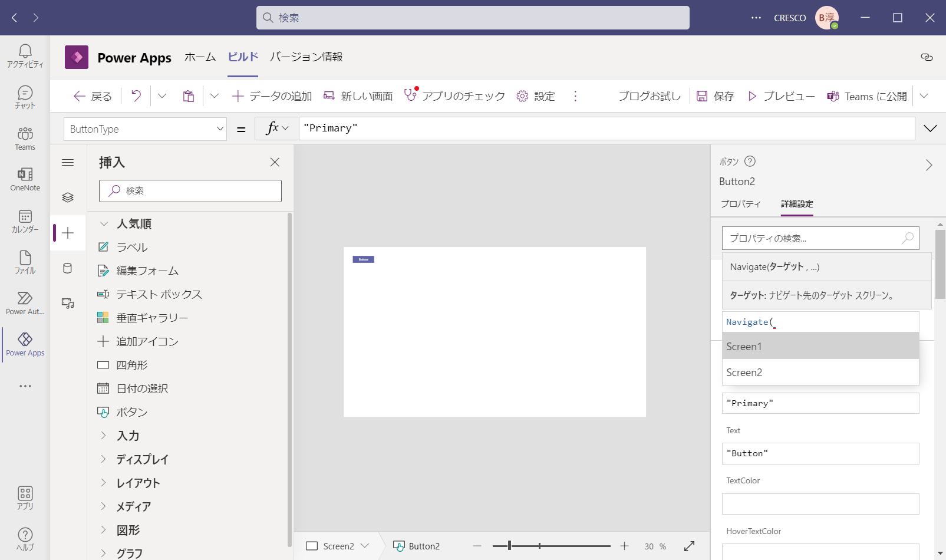Open the Apps store icon
The height and width of the screenshot is (560, 946).
point(25,498)
